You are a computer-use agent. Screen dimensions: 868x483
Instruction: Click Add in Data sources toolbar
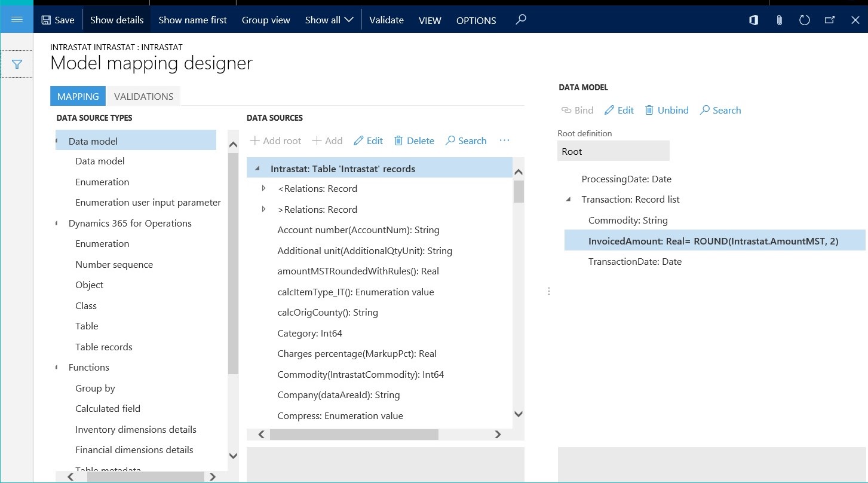pos(327,140)
